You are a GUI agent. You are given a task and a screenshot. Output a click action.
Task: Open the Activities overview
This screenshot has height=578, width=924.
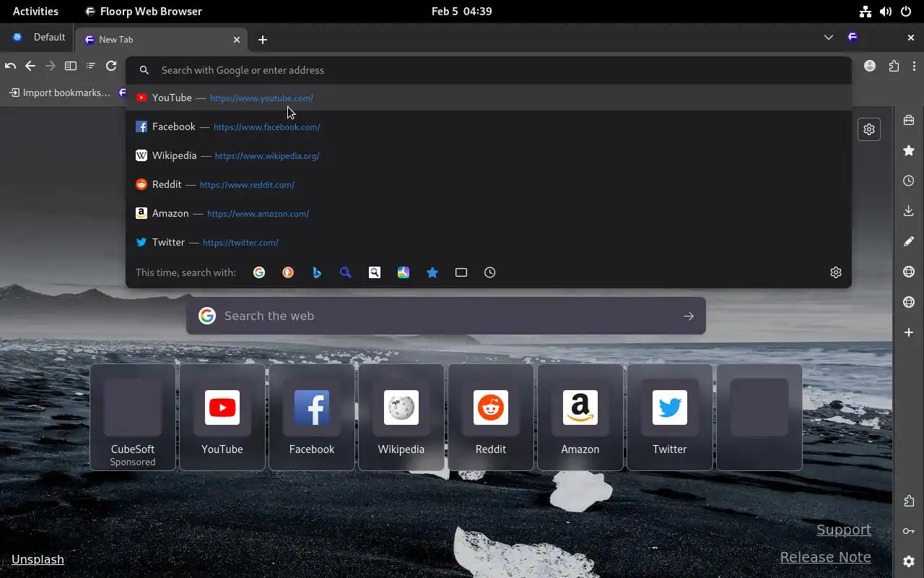(35, 11)
